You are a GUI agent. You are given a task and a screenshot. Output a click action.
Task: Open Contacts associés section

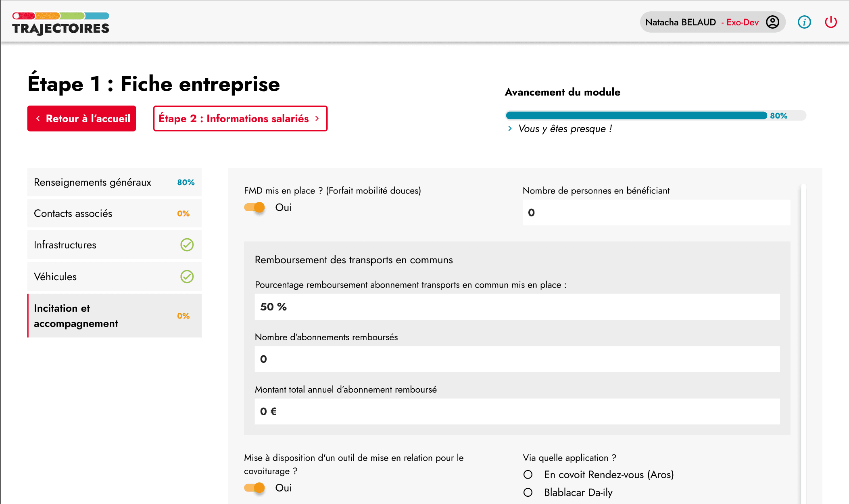pyautogui.click(x=115, y=213)
